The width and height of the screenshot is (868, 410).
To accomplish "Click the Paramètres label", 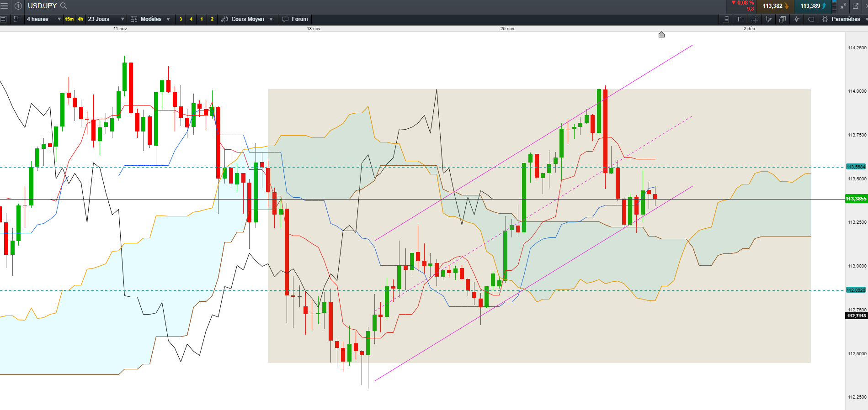I will [x=846, y=19].
